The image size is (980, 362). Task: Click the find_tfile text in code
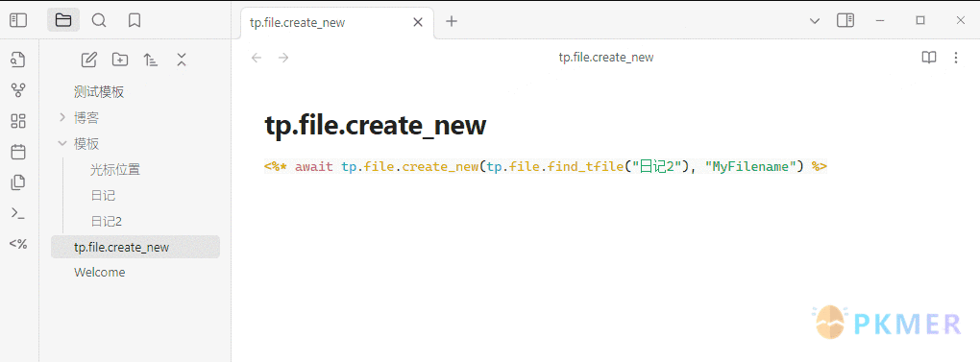pyautogui.click(x=587, y=167)
